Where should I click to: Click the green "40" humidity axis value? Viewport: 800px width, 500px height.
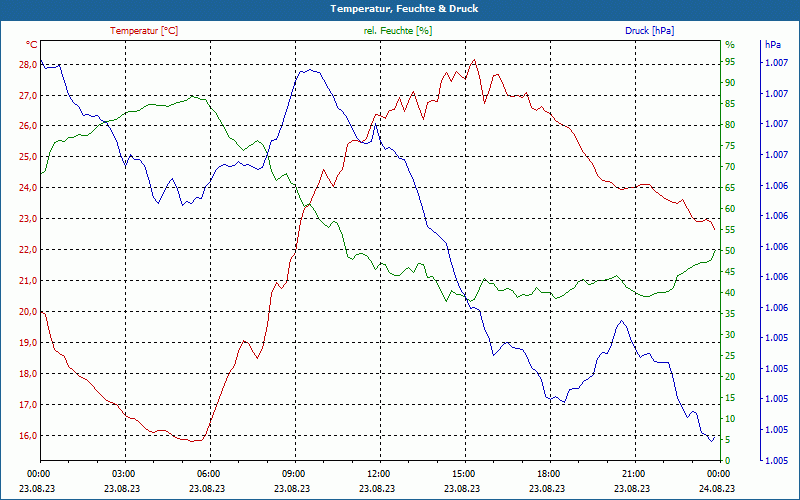(730, 293)
